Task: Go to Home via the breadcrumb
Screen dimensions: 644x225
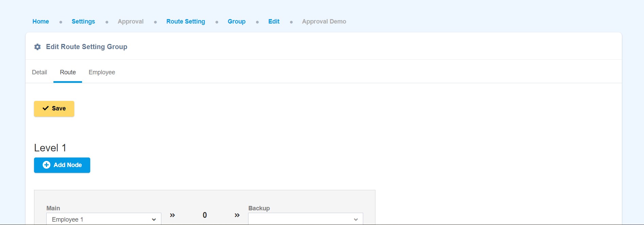Action: (41, 21)
